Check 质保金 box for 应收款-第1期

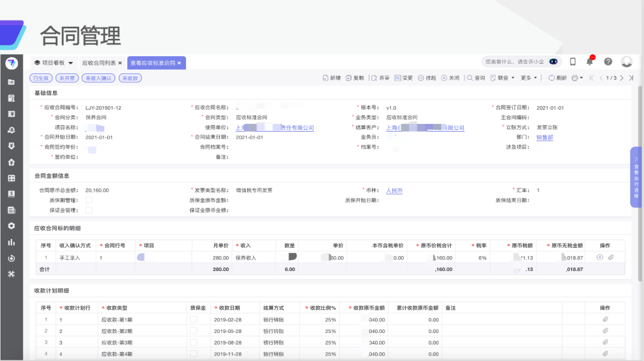point(193,319)
